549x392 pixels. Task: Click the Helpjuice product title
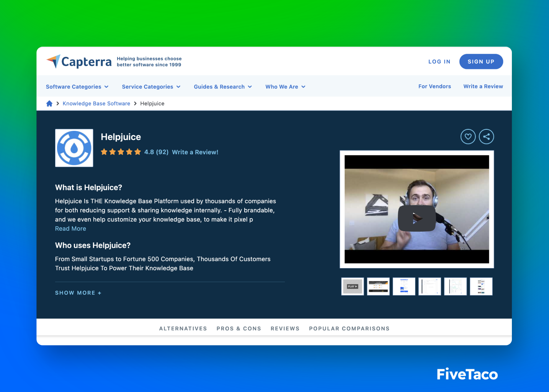pyautogui.click(x=121, y=137)
